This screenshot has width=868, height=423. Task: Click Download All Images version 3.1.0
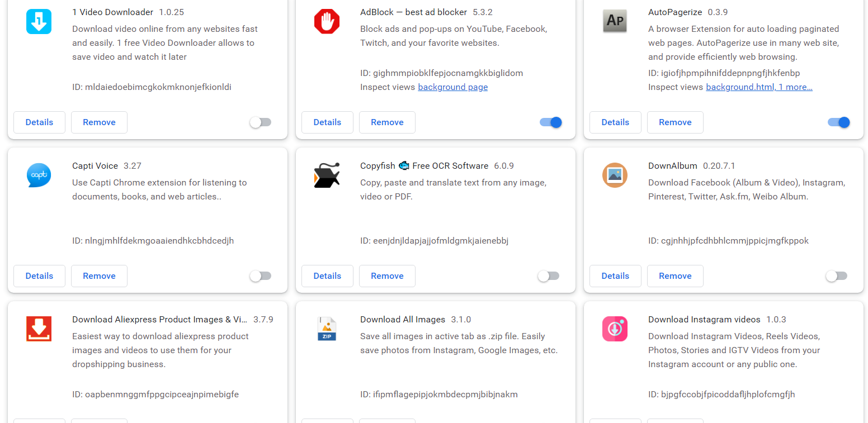[x=461, y=319]
